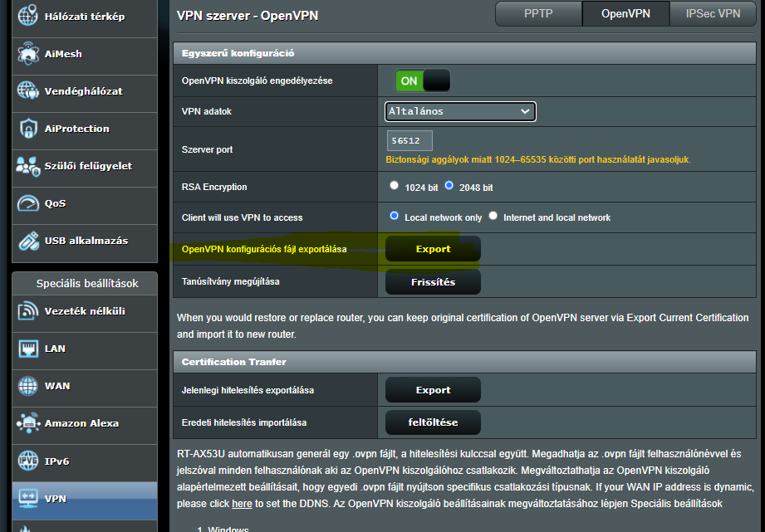The image size is (765, 532).
Task: Click the Frissítés certificate renewal button
Action: click(x=433, y=282)
